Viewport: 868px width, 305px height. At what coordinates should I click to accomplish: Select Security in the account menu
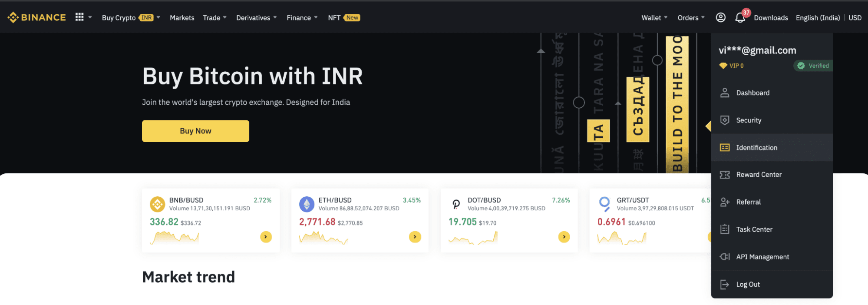[772, 120]
